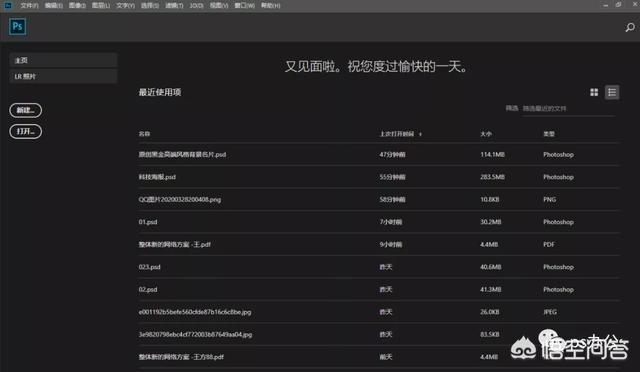This screenshot has width=640, height=372.
Task: Click the Photoshop Ps home logo
Action: tap(18, 27)
